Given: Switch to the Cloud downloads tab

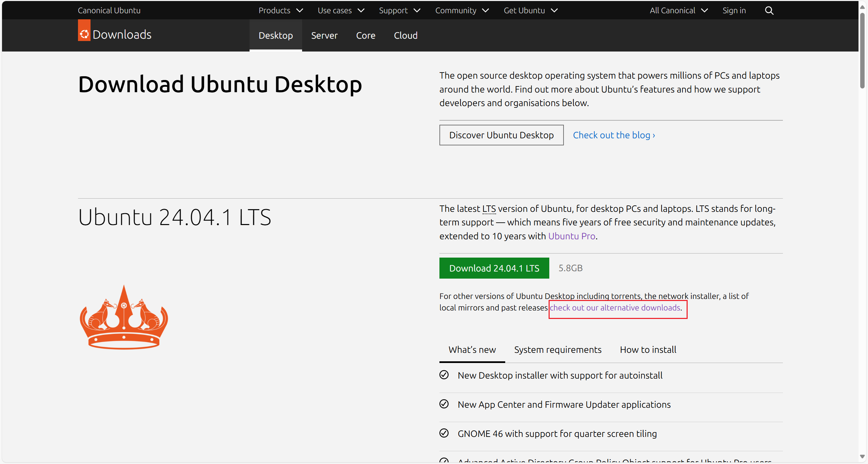Looking at the screenshot, I should (x=406, y=35).
